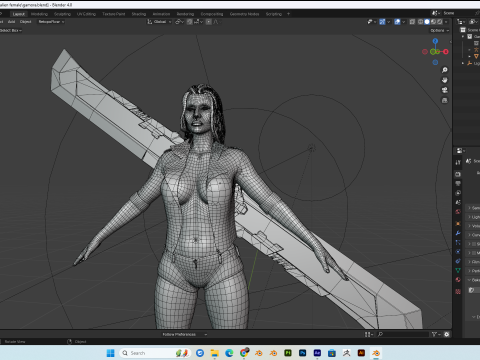Open File Explorer from the taskbar
Image resolution: width=480 pixels, height=360 pixels.
[x=214, y=353]
